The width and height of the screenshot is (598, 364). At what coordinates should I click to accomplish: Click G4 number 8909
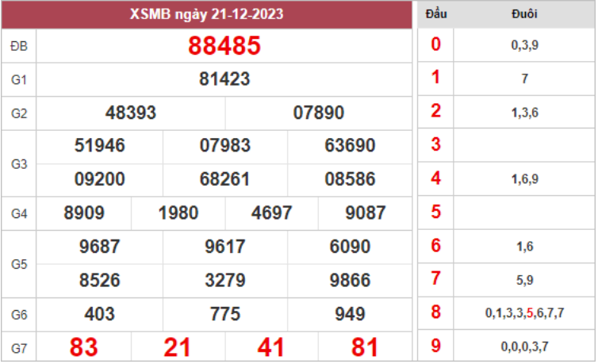pyautogui.click(x=84, y=213)
